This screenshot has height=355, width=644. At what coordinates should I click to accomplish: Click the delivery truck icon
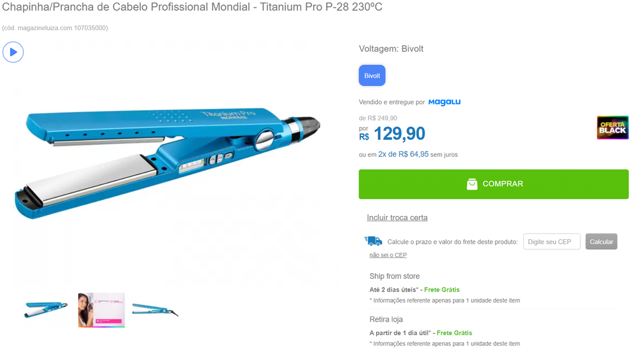(x=374, y=241)
